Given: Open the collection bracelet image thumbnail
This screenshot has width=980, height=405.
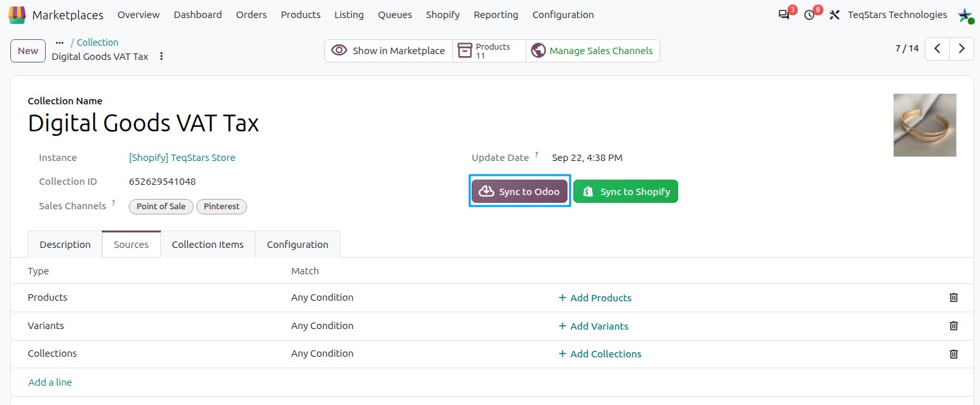Looking at the screenshot, I should coord(925,125).
